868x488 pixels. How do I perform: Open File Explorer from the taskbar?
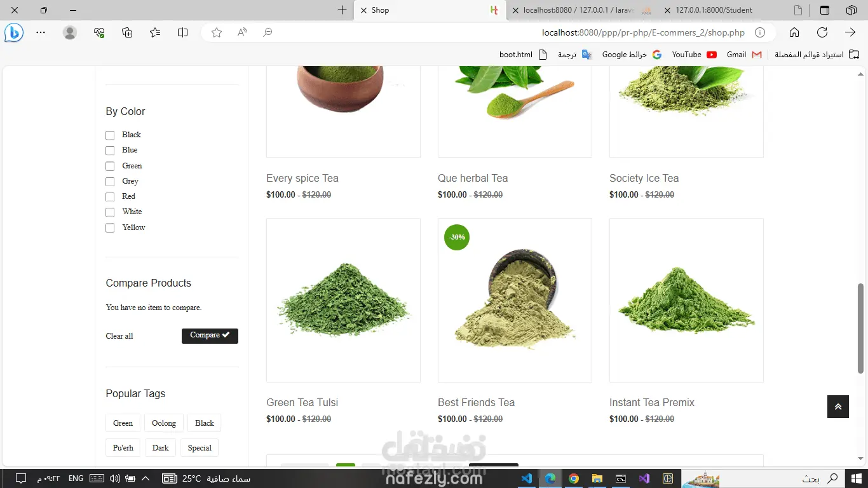pos(597,478)
